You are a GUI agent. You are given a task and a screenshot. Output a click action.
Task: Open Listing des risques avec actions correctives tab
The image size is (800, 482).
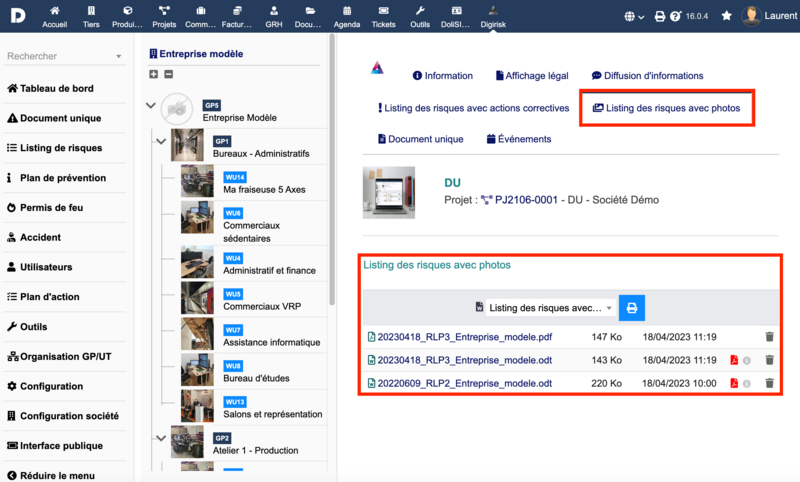[473, 108]
